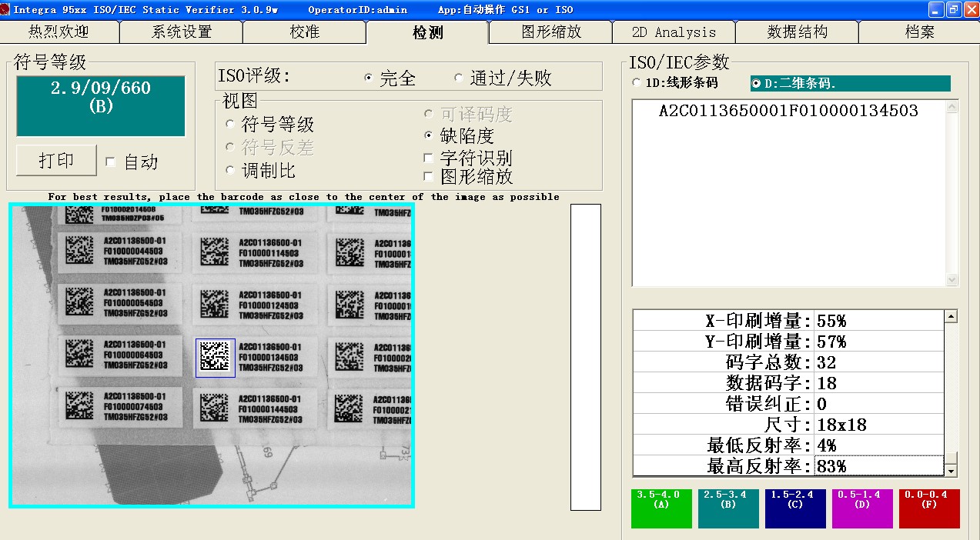Open the 系统设置 tab

tap(182, 32)
